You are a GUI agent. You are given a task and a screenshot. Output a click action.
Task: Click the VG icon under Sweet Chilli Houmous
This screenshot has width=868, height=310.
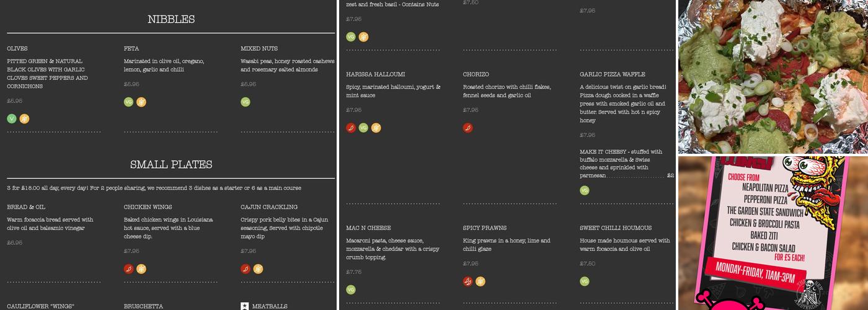coord(585,281)
